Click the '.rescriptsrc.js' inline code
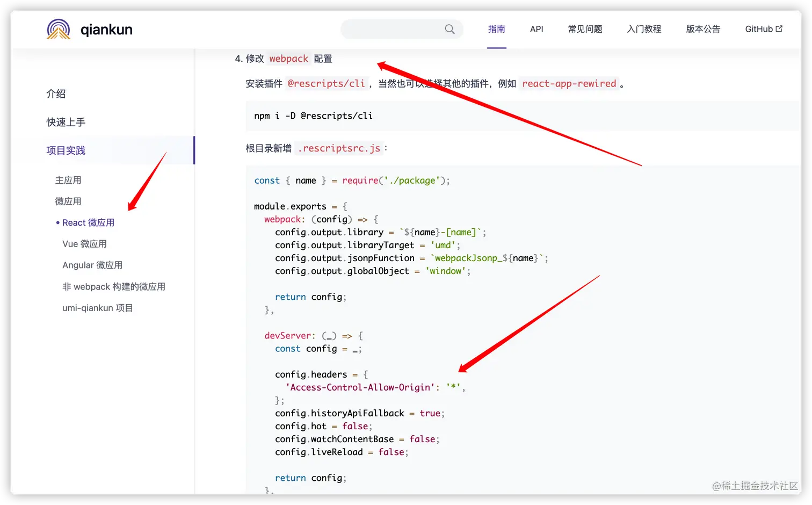Image resolution: width=812 pixels, height=505 pixels. (339, 148)
